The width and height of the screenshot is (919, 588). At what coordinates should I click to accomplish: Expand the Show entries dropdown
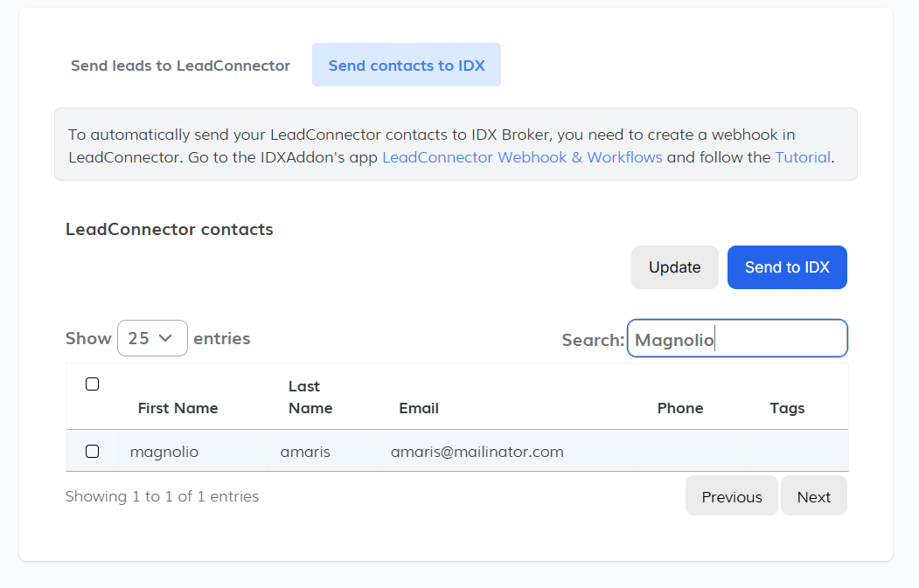(x=152, y=338)
